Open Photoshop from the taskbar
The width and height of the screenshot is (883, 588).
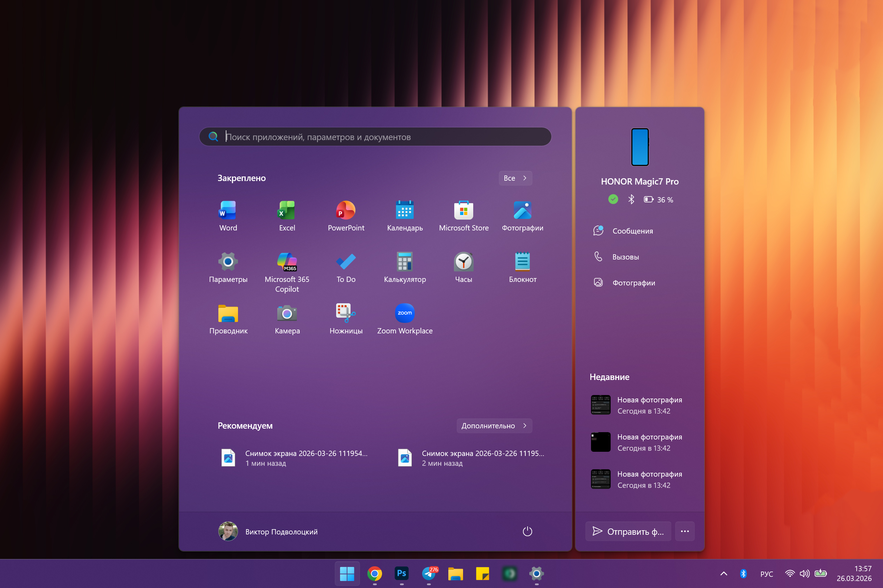pyautogui.click(x=401, y=573)
